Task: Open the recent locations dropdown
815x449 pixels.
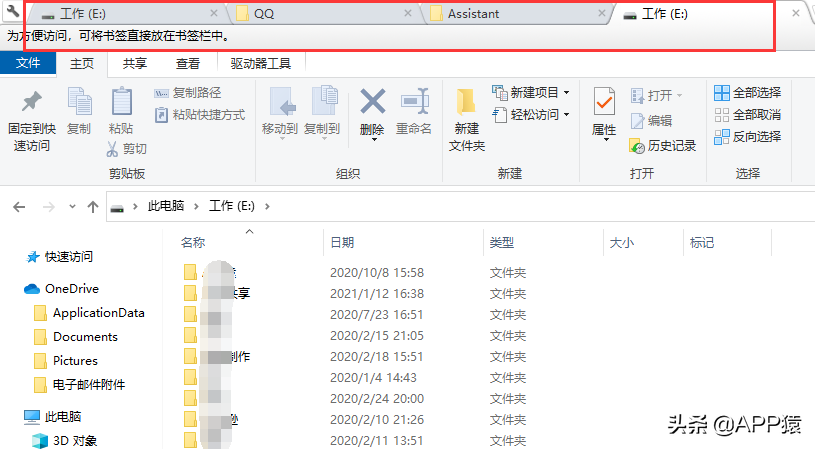Action: [72, 207]
